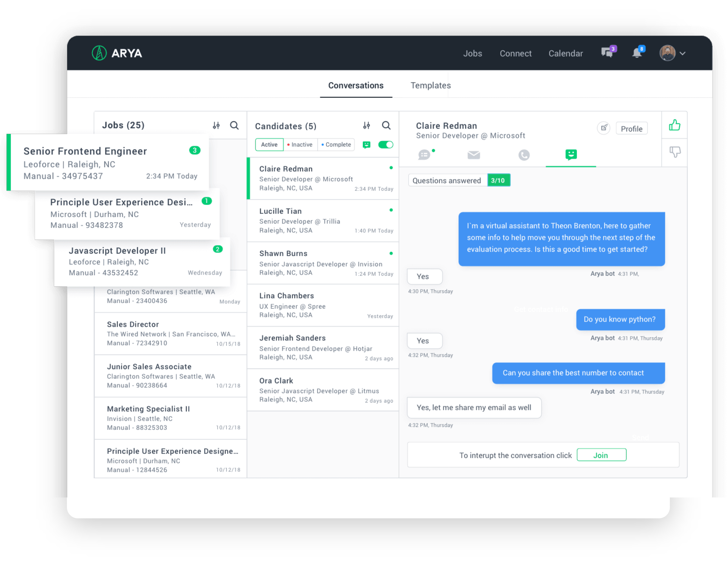Image resolution: width=728 pixels, height=565 pixels.
Task: Open the Candidates filter sliders icon
Action: tap(366, 125)
